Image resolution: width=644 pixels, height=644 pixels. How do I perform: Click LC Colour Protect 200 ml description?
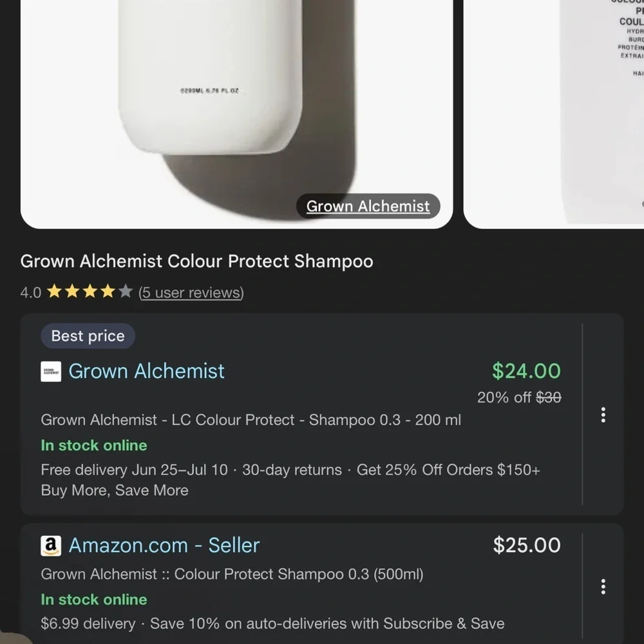[251, 420]
